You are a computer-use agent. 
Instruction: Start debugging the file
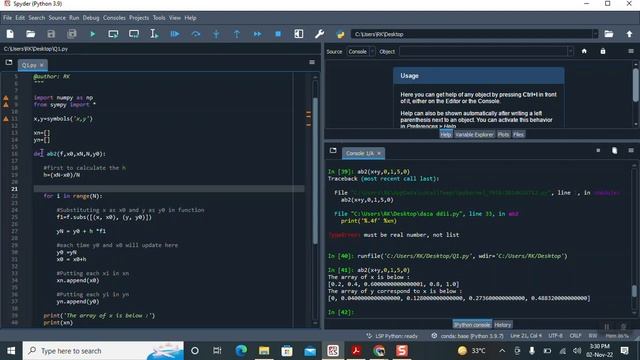[175, 34]
